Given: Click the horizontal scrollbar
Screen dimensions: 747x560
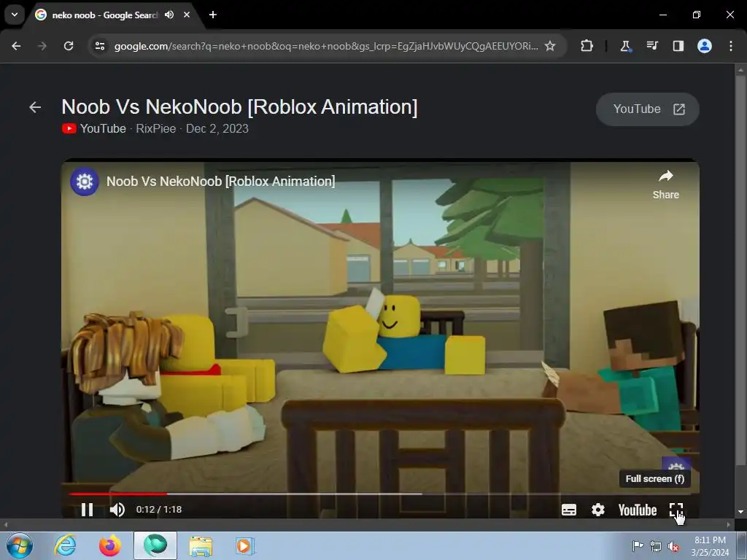Looking at the screenshot, I should [367, 525].
